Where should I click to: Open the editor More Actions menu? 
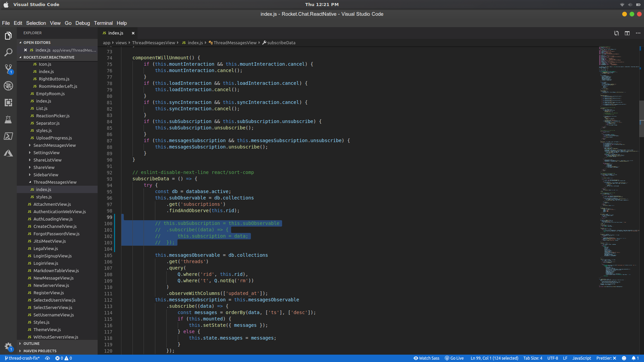click(x=638, y=33)
